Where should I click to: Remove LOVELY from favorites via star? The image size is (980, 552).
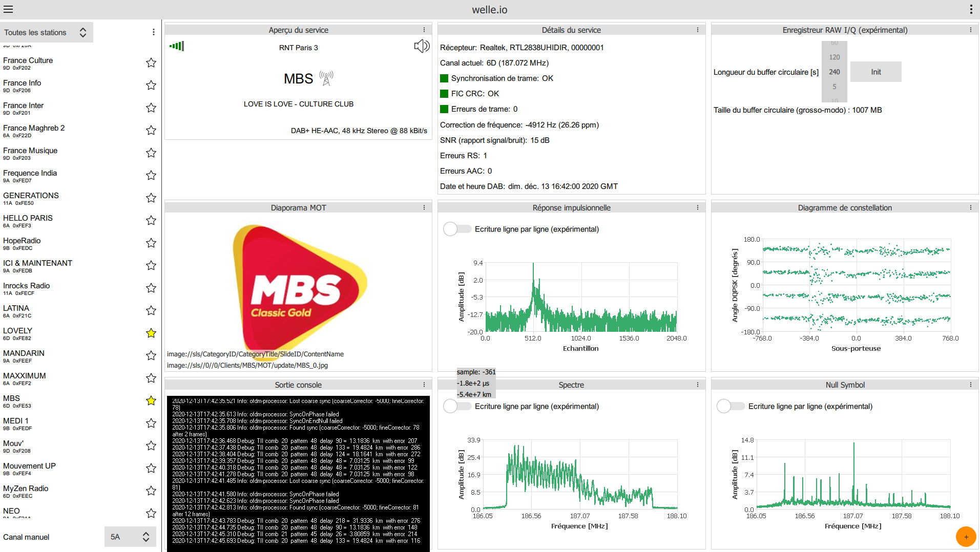[x=151, y=333]
